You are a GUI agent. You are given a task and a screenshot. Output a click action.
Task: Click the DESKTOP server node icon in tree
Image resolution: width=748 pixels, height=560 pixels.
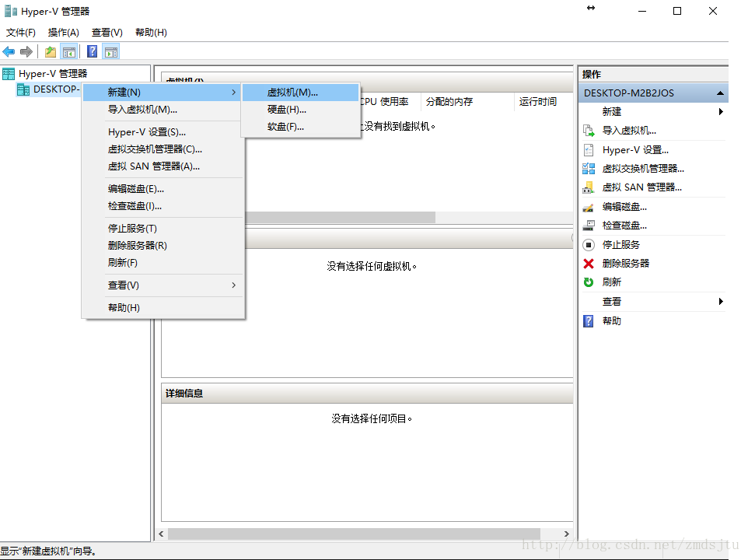23,89
